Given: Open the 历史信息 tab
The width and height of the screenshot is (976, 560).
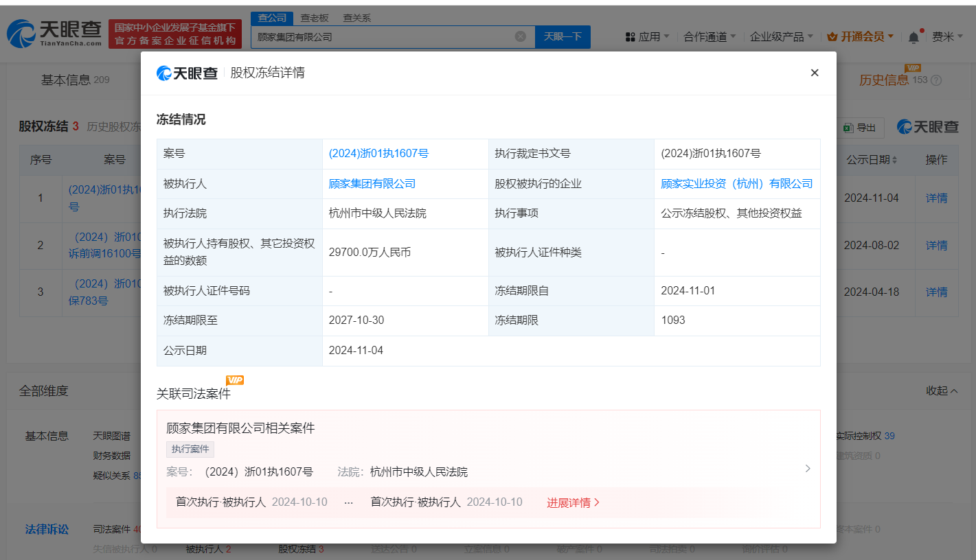Looking at the screenshot, I should pos(884,80).
